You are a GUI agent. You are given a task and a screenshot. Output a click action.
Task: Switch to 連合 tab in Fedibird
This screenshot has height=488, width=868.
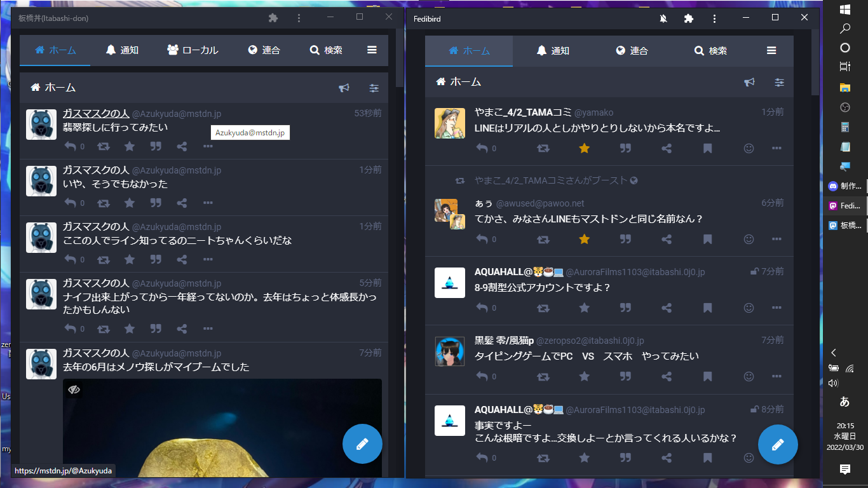click(632, 51)
